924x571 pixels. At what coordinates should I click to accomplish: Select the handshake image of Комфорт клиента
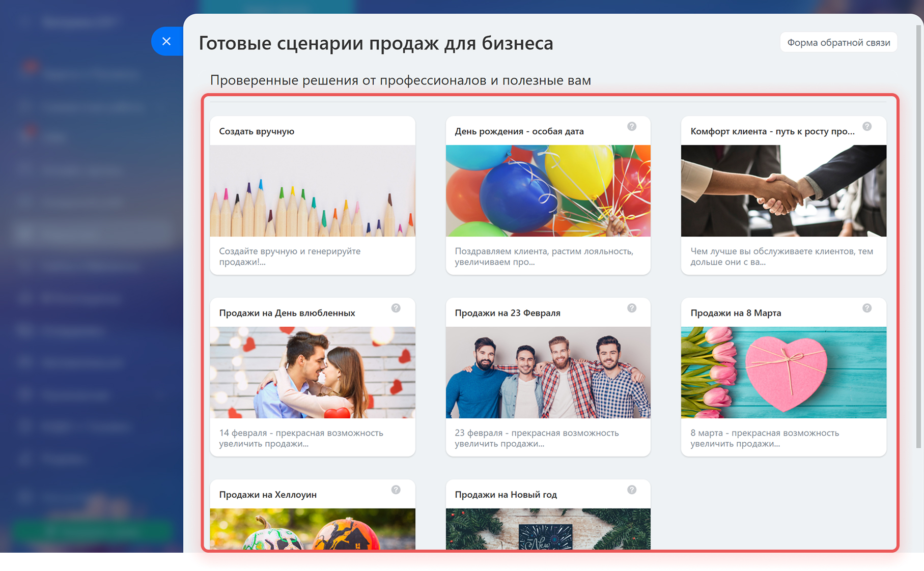pos(783,191)
